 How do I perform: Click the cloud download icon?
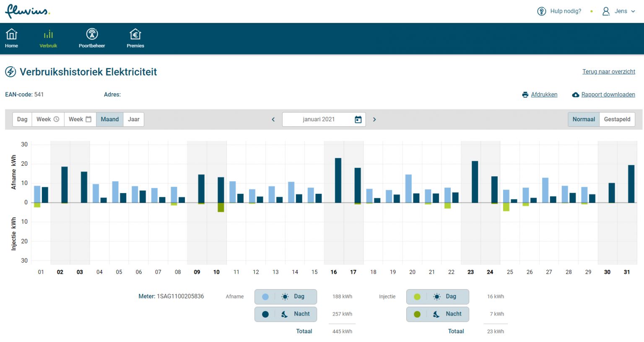575,94
